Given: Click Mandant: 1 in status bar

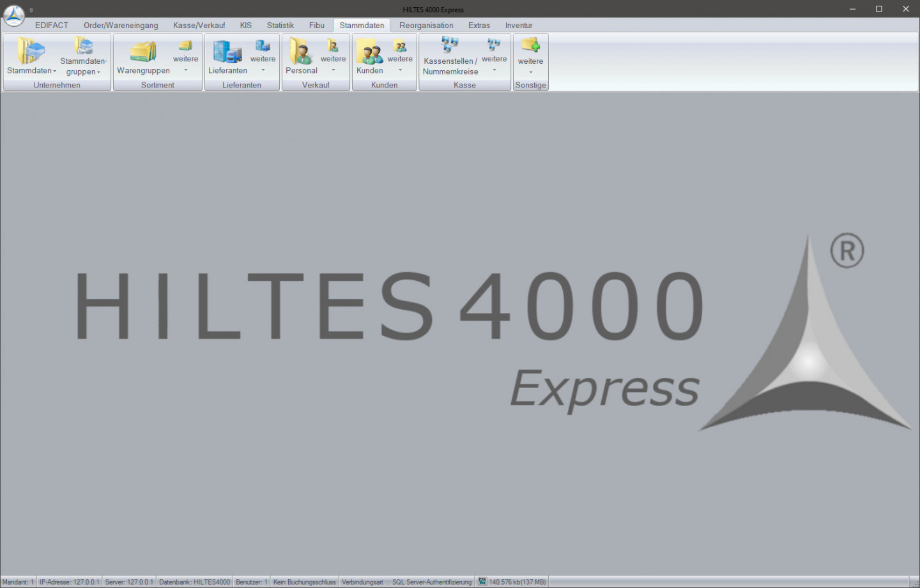Looking at the screenshot, I should tap(18, 582).
